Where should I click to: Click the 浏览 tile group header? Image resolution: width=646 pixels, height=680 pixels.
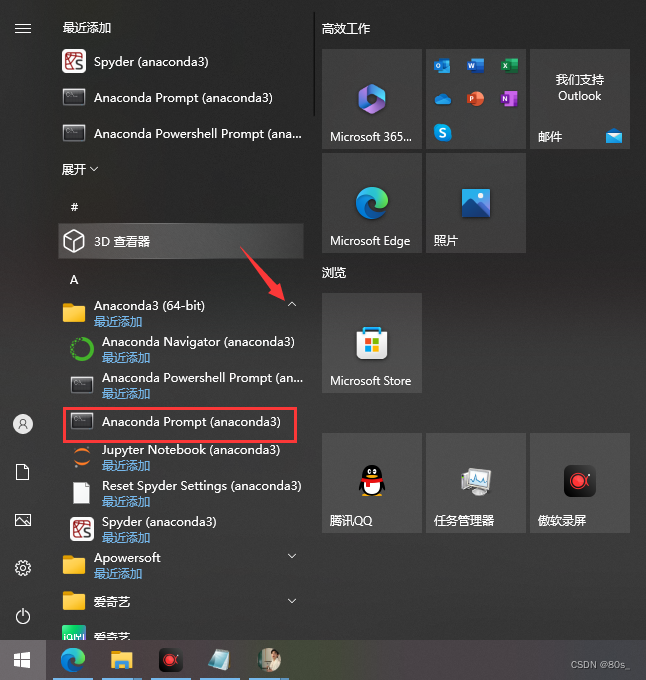[x=334, y=273]
